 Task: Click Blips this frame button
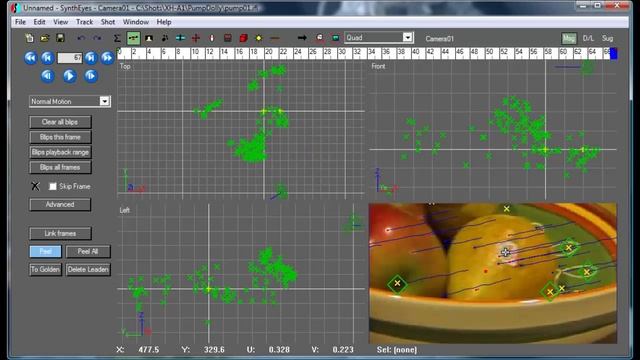60,137
